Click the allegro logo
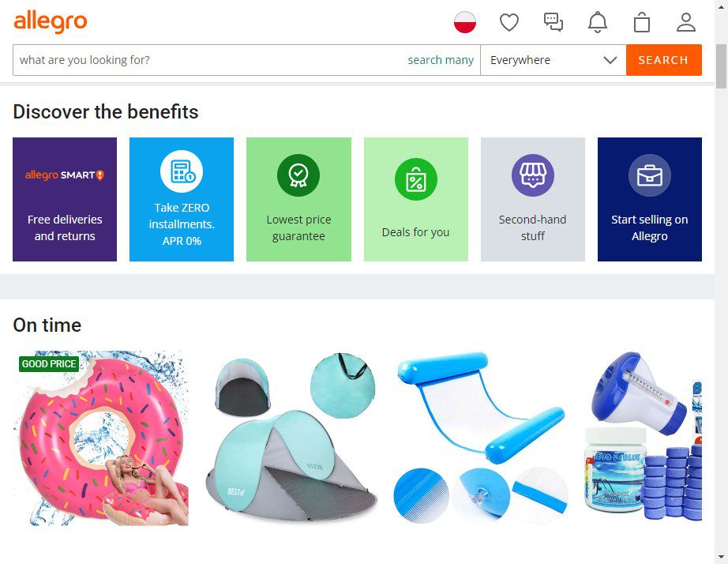The height and width of the screenshot is (564, 728). 51,22
